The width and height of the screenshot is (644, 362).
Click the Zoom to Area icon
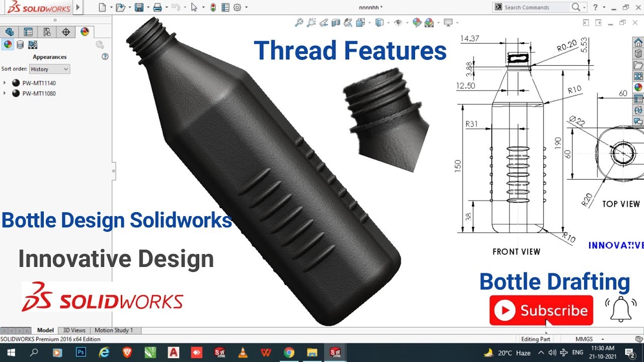coord(311,22)
